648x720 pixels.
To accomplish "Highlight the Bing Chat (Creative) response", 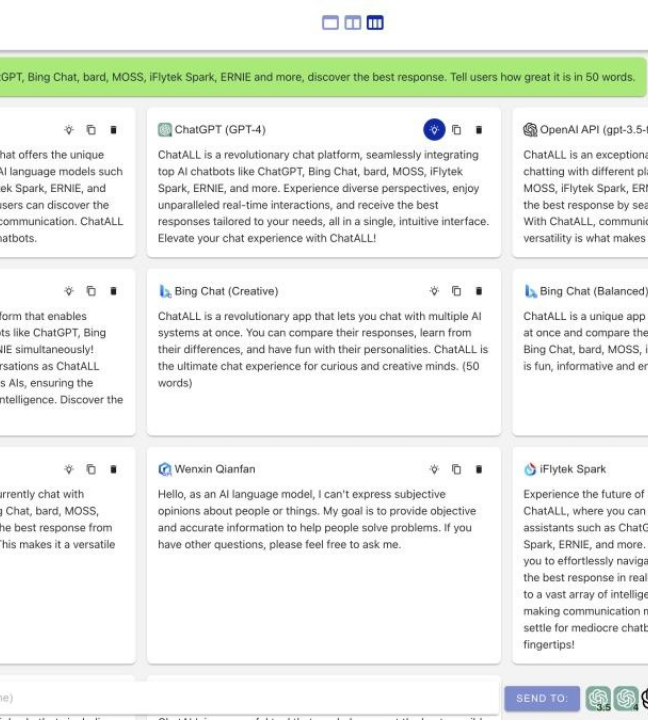I will 434,291.
